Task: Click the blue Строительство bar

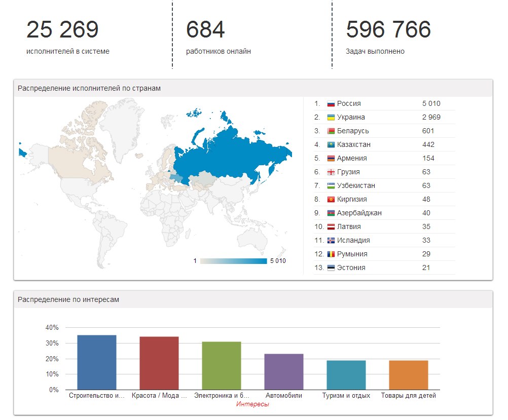Action: click(x=96, y=362)
